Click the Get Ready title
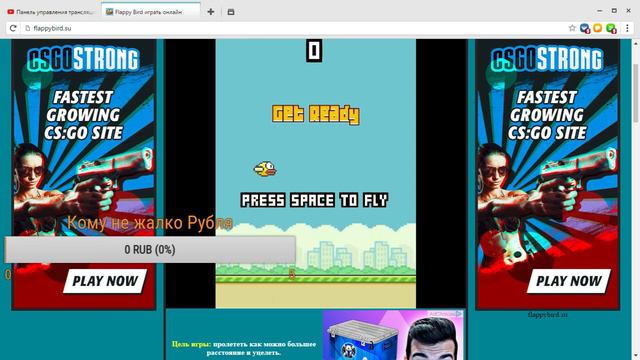This screenshot has width=640, height=360. (x=316, y=114)
